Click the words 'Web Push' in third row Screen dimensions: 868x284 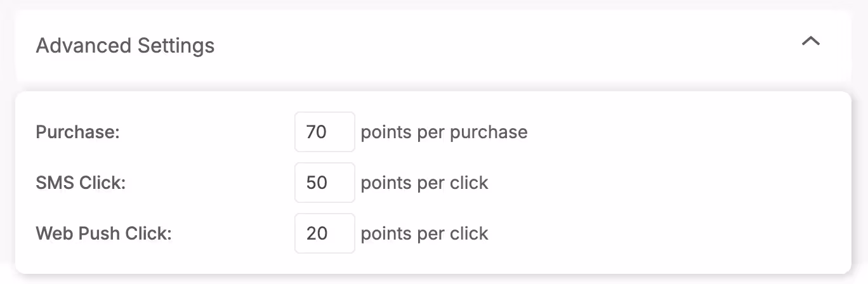(79, 233)
